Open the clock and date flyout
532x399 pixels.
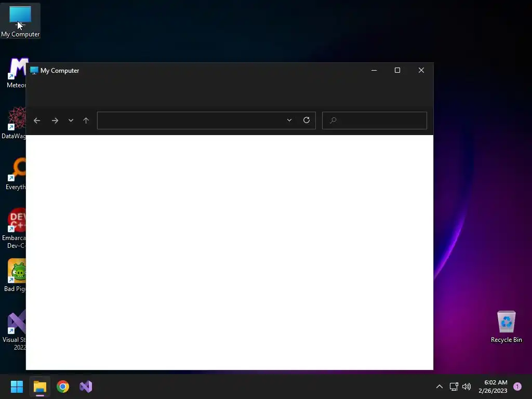(x=493, y=387)
